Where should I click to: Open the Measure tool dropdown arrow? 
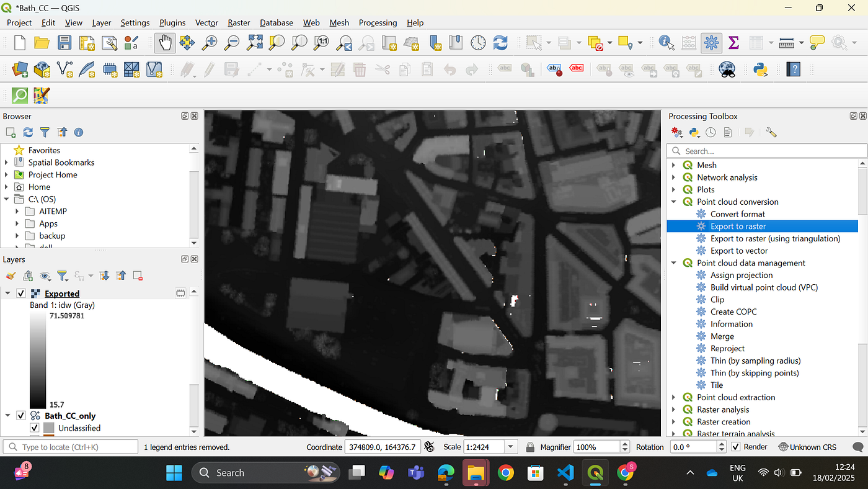coord(802,43)
